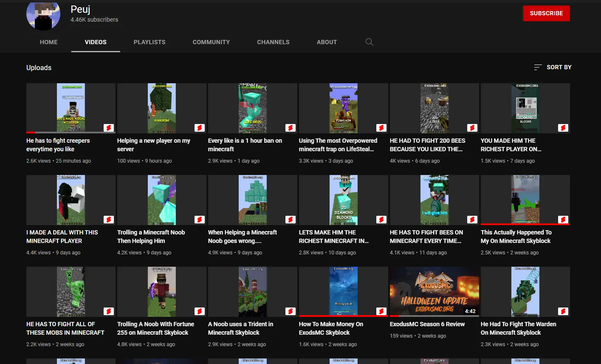Click the Peuj channel avatar
Image resolution: width=601 pixels, height=364 pixels.
[x=43, y=15]
